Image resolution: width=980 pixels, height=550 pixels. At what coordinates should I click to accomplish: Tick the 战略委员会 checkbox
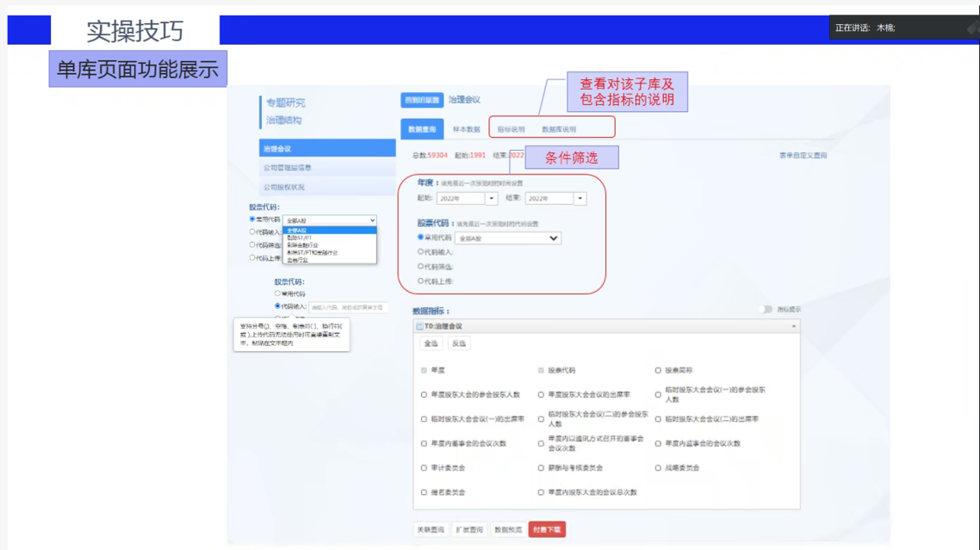click(x=658, y=468)
